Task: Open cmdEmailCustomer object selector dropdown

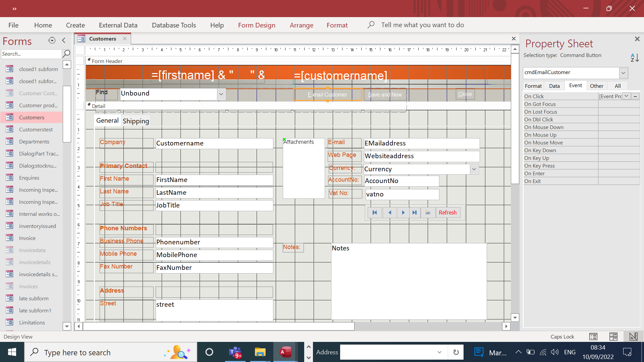Action: coord(623,73)
